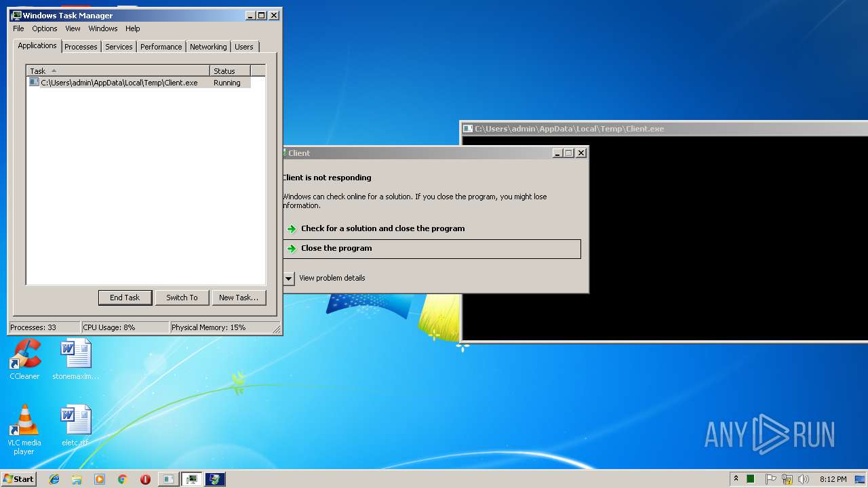Click the View problem details label
This screenshot has width=868, height=488.
[332, 278]
